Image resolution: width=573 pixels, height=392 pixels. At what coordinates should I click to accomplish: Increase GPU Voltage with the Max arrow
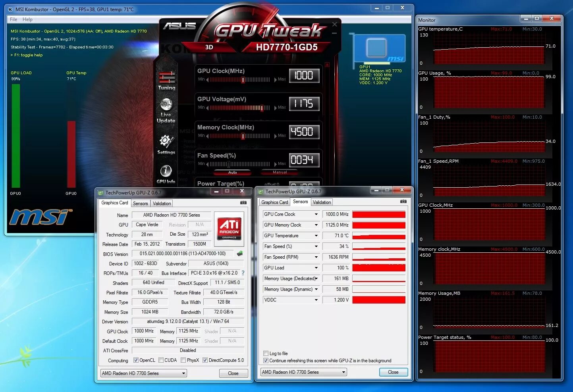point(276,108)
